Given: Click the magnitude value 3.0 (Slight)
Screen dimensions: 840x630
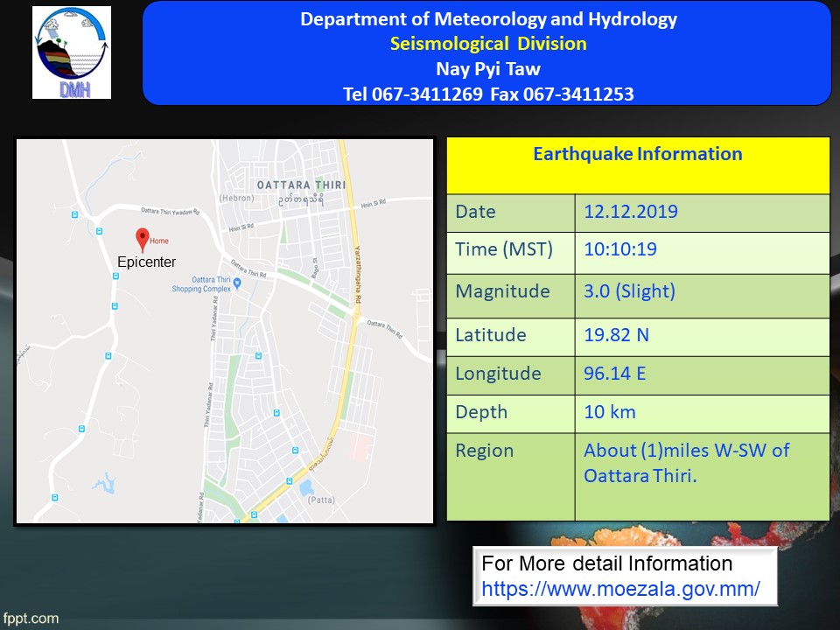Looking at the screenshot, I should [629, 291].
